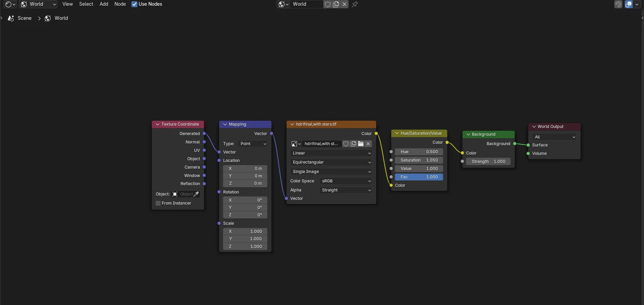Enable the From Instancer checkbox
This screenshot has height=305, width=644.
click(x=158, y=203)
